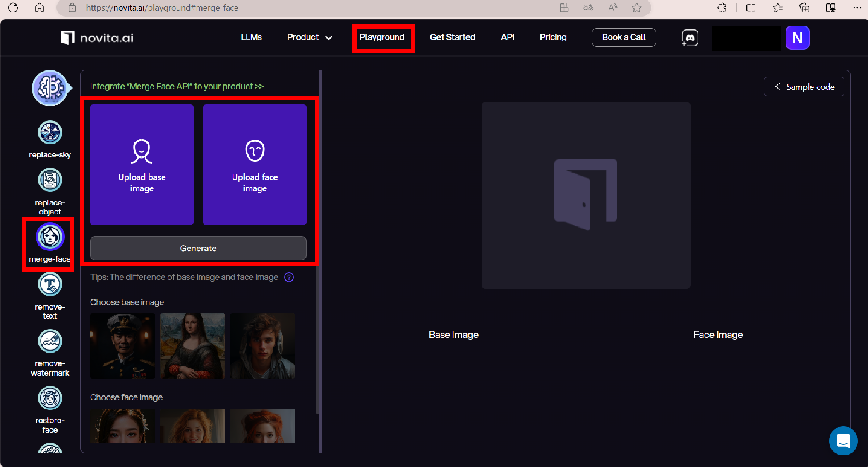
Task: Expand the Sample code panel
Action: (804, 87)
